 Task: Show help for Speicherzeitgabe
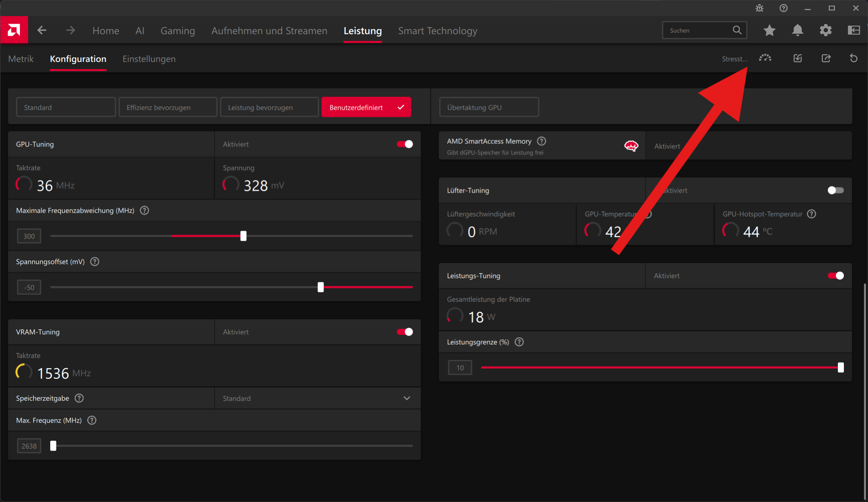[79, 398]
